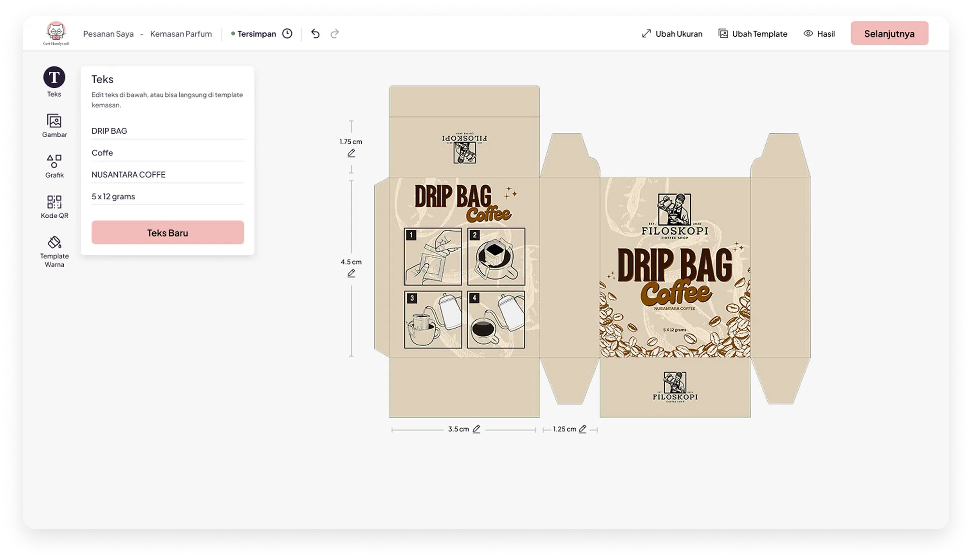Edit the 3.5 cm width dimension
This screenshot has height=560, width=972.
(x=476, y=429)
